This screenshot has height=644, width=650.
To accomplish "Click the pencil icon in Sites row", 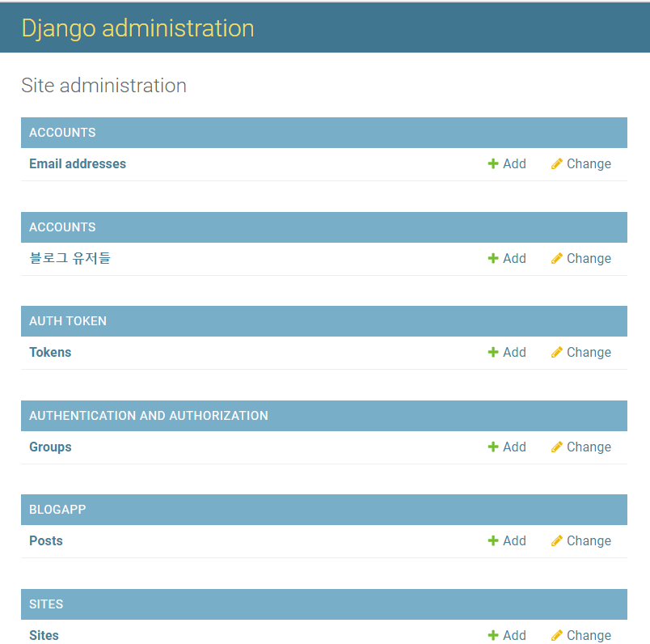I will tap(557, 635).
